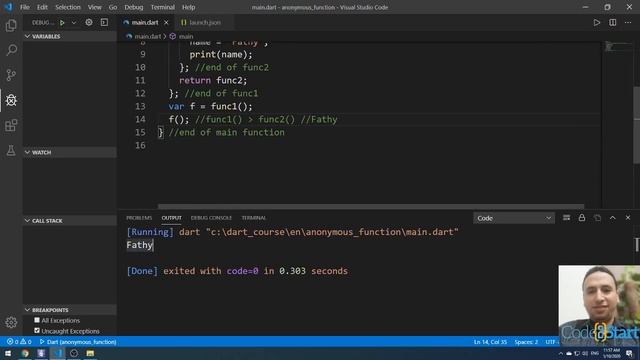The width and height of the screenshot is (640, 360).
Task: Close the bottom panel
Action: (x=628, y=218)
